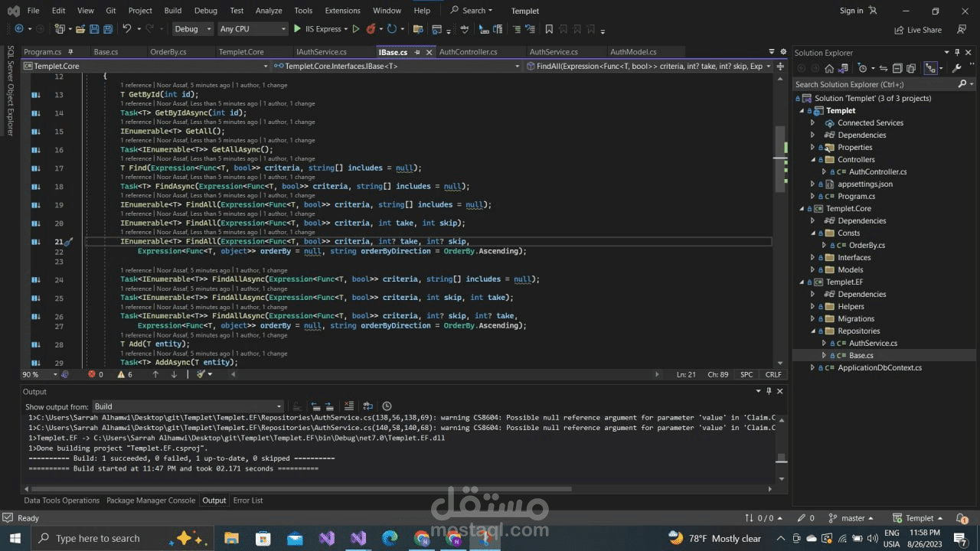Expand the Models folder in Templet.Core
Screen dimensions: 980x551
pos(812,269)
